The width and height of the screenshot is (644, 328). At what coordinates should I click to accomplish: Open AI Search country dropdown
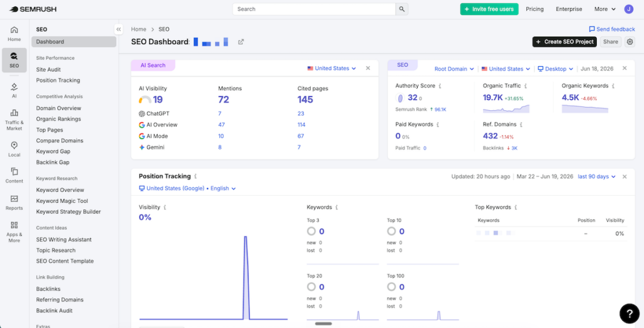click(332, 68)
